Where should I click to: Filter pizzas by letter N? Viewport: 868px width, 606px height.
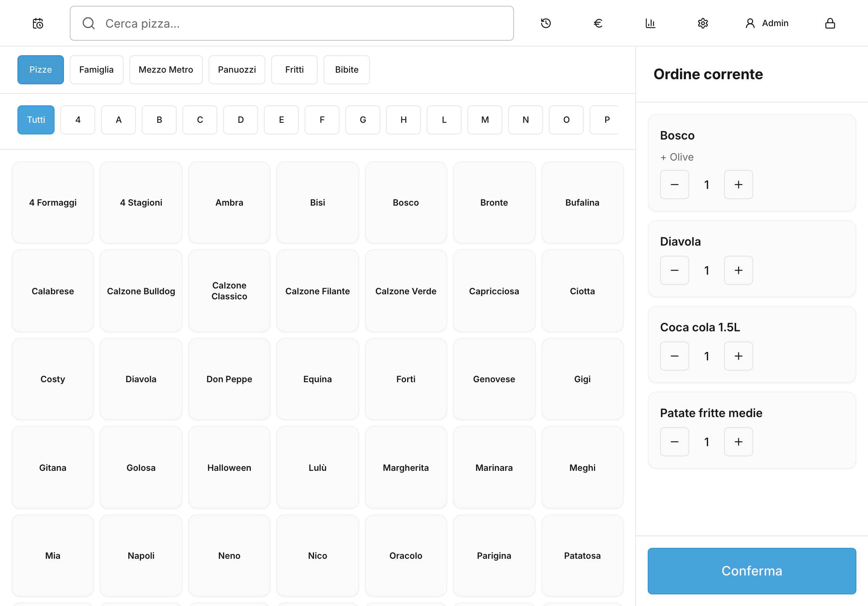pos(526,120)
